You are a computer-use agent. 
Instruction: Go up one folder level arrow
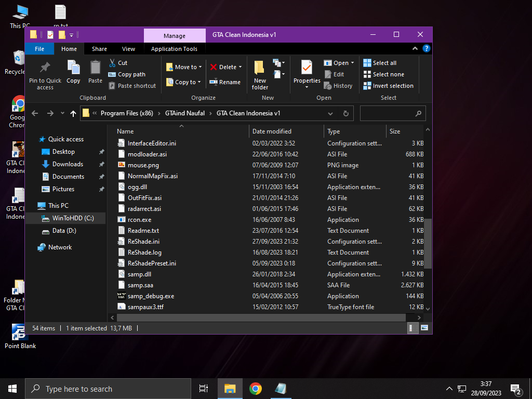click(73, 113)
